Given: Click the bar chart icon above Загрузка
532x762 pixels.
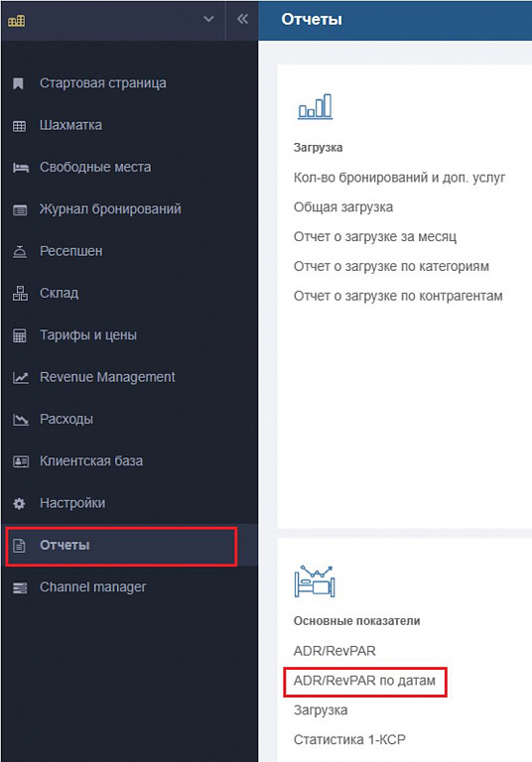Looking at the screenshot, I should tap(315, 106).
